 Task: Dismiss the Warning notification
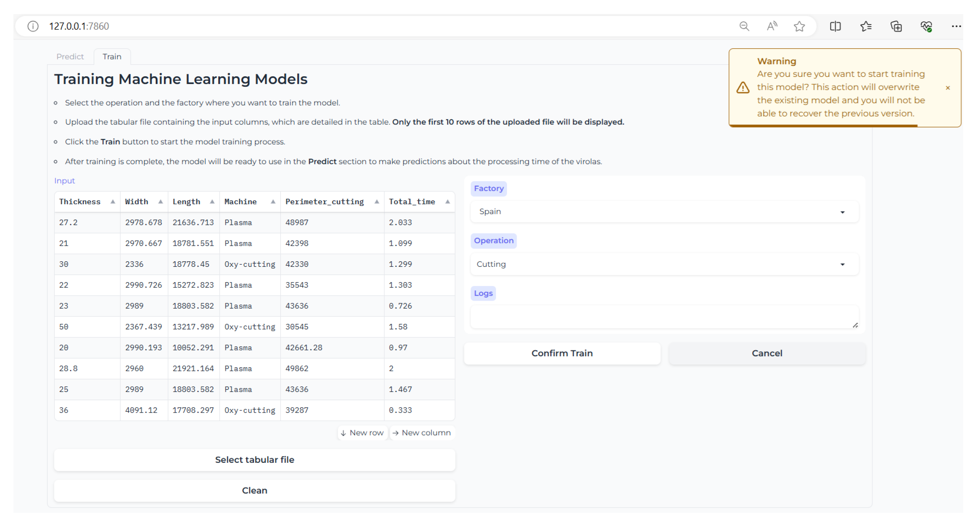tap(948, 88)
